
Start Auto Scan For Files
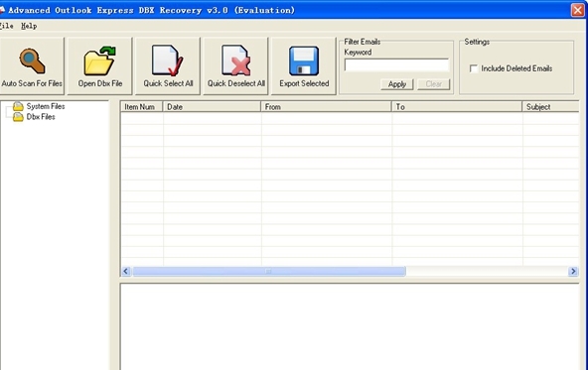pyautogui.click(x=32, y=65)
